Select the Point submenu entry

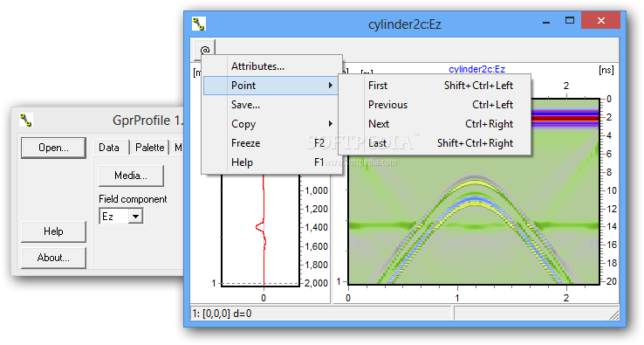point(271,86)
